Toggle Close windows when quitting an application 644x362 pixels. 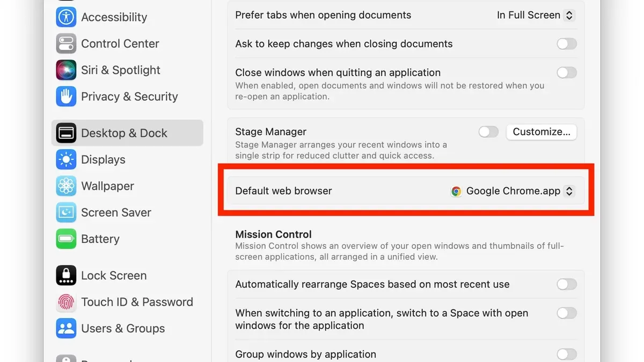point(567,72)
